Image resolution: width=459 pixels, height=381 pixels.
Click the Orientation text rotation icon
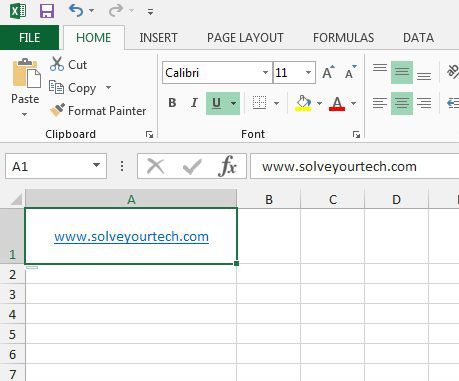[x=453, y=71]
